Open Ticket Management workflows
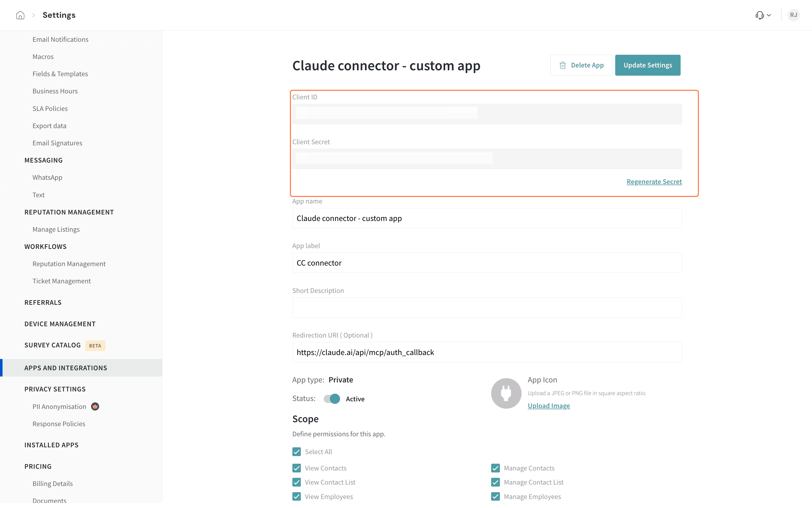812x508 pixels. pyautogui.click(x=61, y=281)
